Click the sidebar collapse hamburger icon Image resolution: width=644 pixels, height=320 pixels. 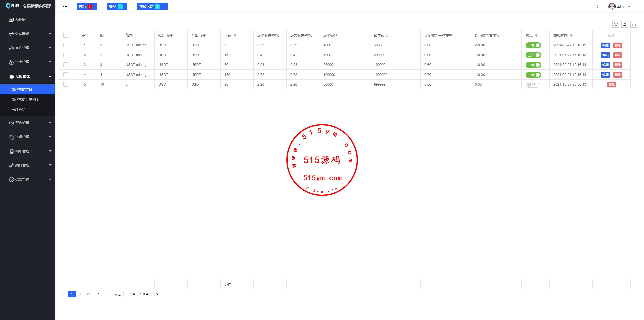click(x=65, y=7)
